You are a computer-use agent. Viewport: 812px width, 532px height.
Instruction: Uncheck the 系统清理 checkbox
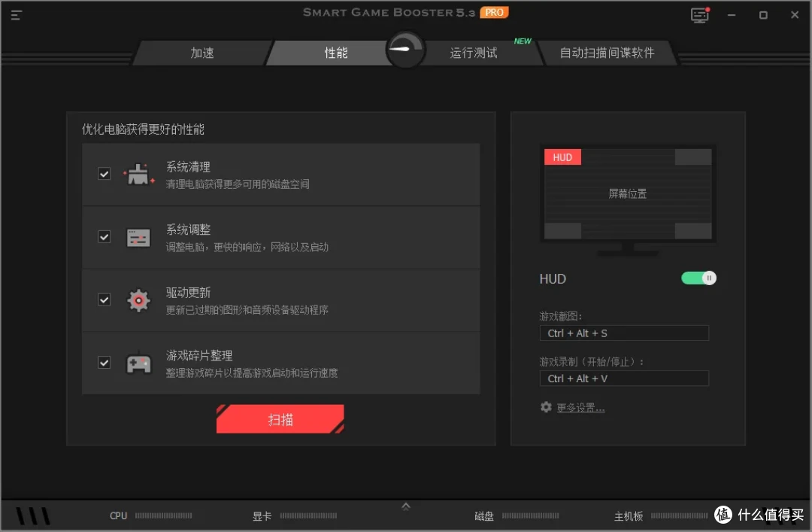(104, 174)
